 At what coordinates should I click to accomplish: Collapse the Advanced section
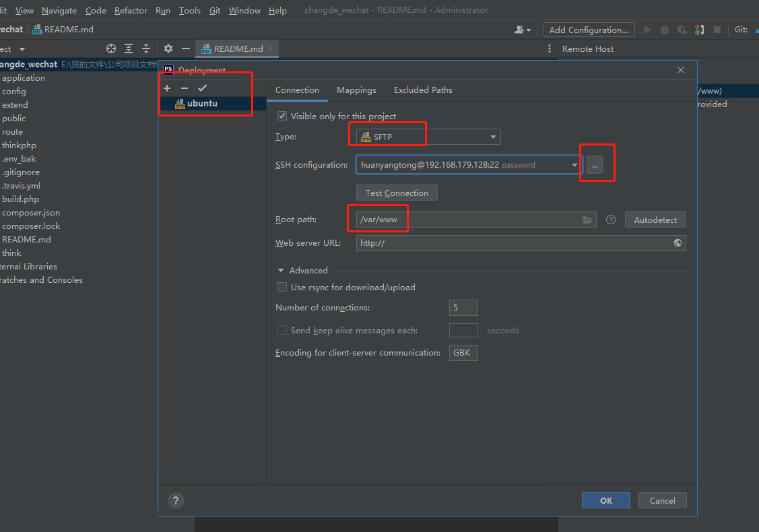click(x=280, y=271)
